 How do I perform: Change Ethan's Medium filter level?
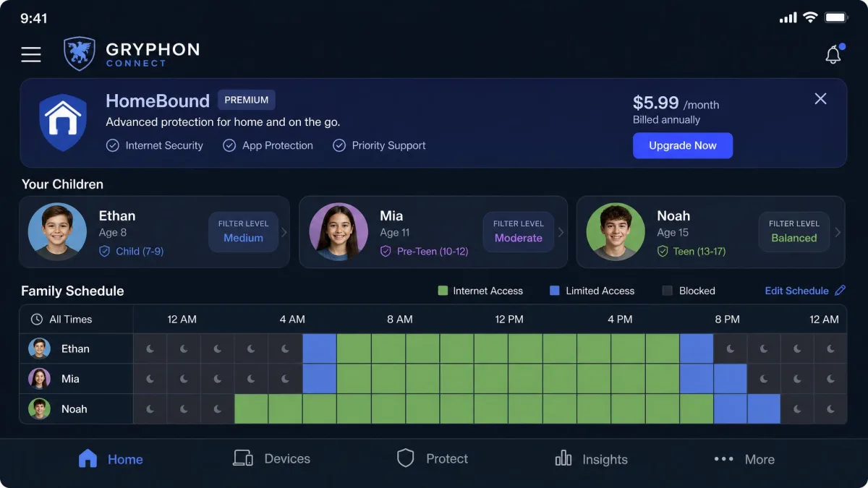pyautogui.click(x=243, y=232)
